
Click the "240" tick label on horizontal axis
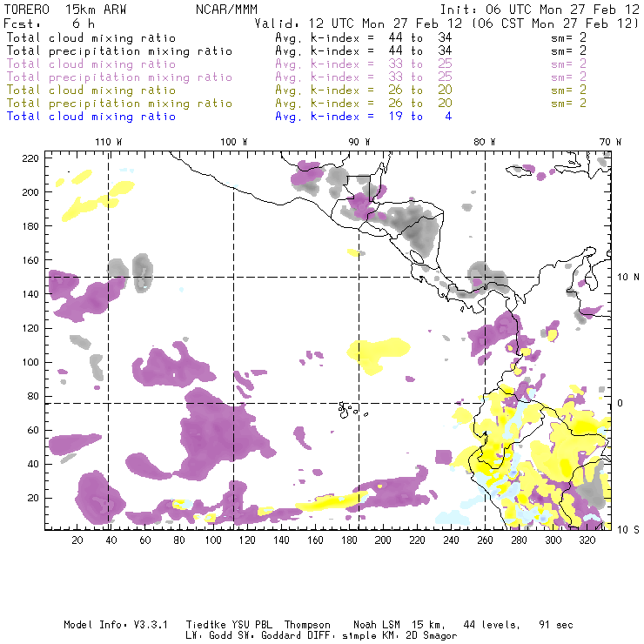(451, 540)
